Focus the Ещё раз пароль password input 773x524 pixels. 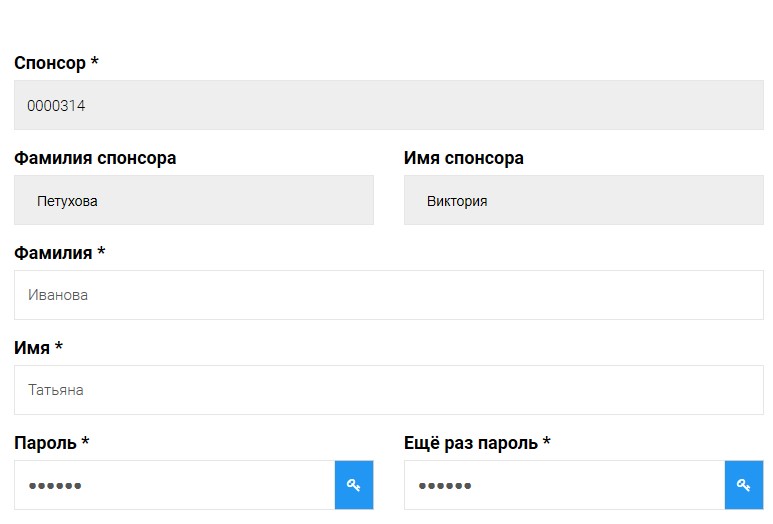[564, 485]
